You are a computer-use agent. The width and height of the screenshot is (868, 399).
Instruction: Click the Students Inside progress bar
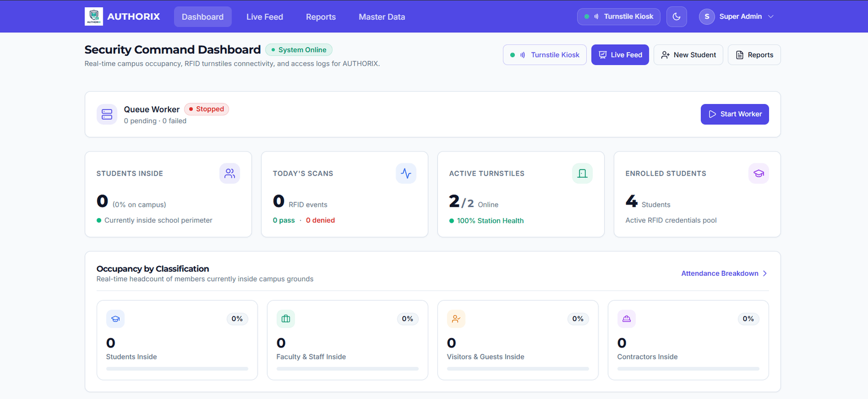point(177,369)
